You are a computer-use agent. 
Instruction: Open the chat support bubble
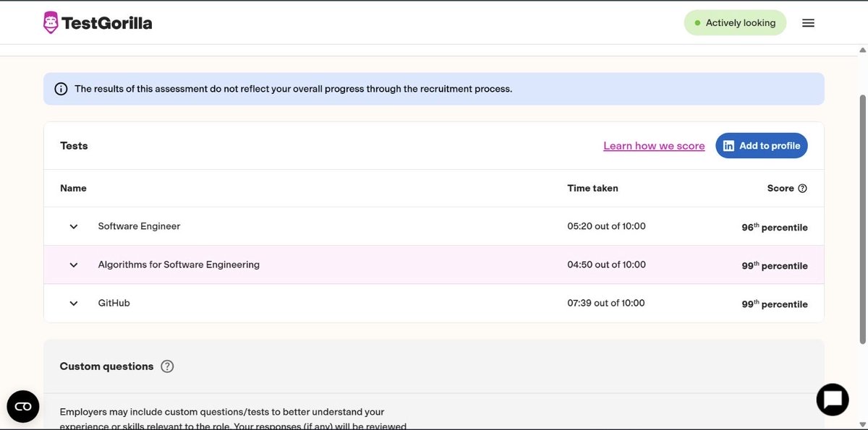coord(832,400)
